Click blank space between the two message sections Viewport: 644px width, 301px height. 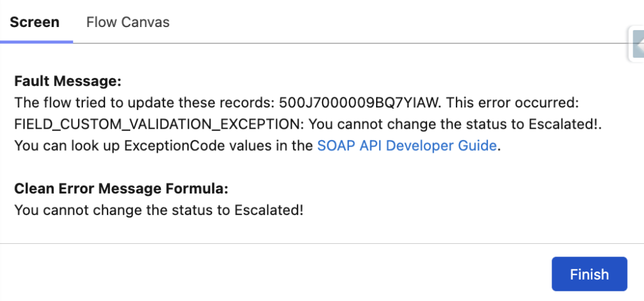[252, 167]
